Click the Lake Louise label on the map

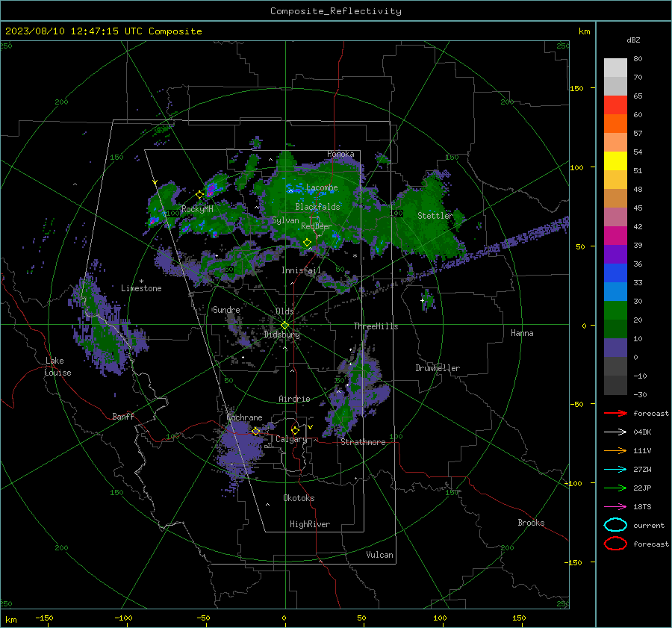pyautogui.click(x=57, y=367)
